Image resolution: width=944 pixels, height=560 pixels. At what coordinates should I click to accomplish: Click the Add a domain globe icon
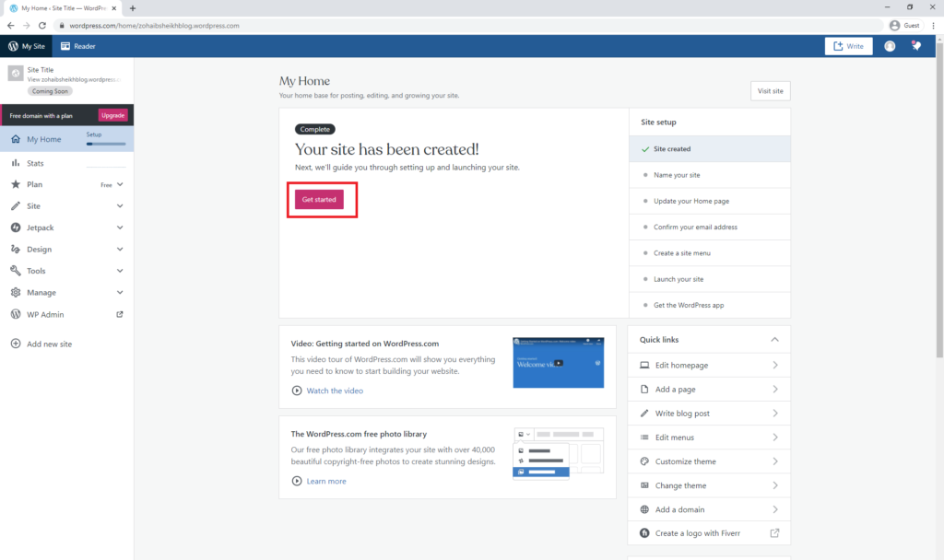point(644,509)
